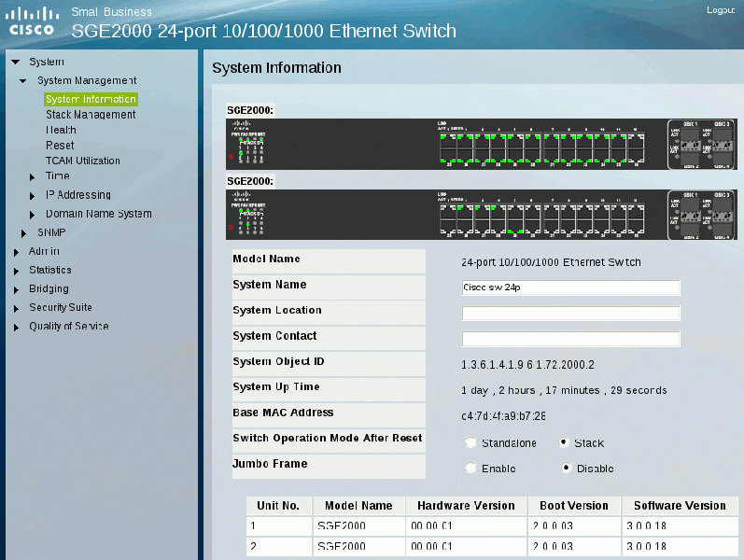Screen dimensions: 744x560
Task: Click the first SGE2000 switch front panel image
Action: 481,144
